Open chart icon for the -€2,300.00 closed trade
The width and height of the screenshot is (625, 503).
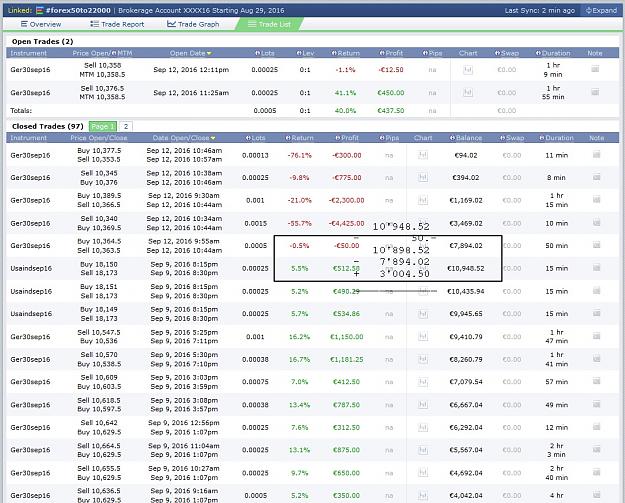423,200
